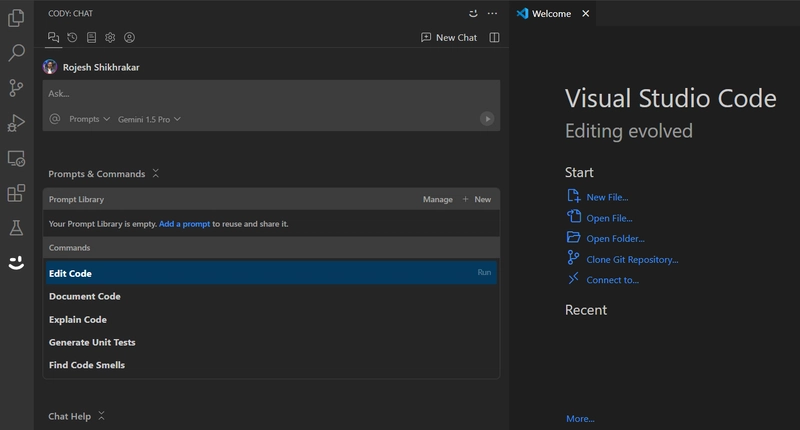Click the Cody smiley icon in activity bar
This screenshot has height=430, width=800.
pyautogui.click(x=16, y=263)
